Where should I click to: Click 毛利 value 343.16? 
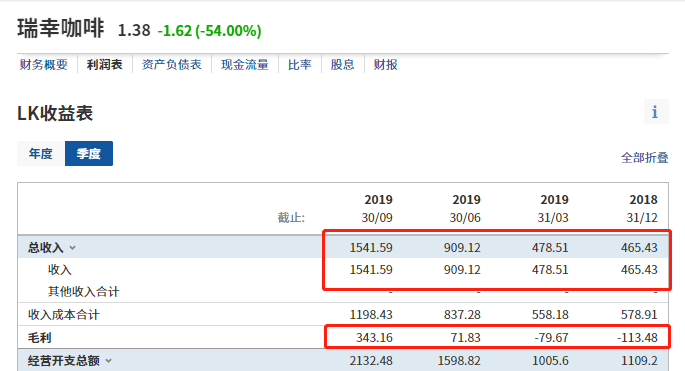point(374,337)
